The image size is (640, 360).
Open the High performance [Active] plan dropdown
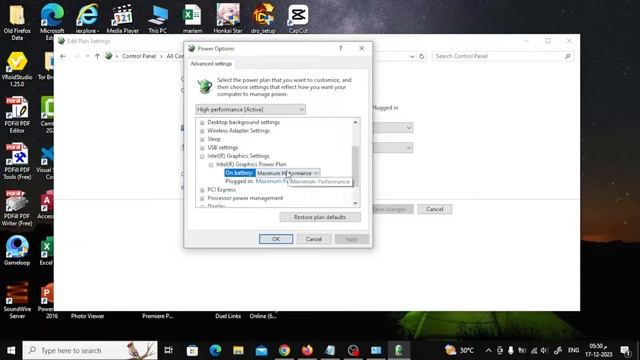250,109
